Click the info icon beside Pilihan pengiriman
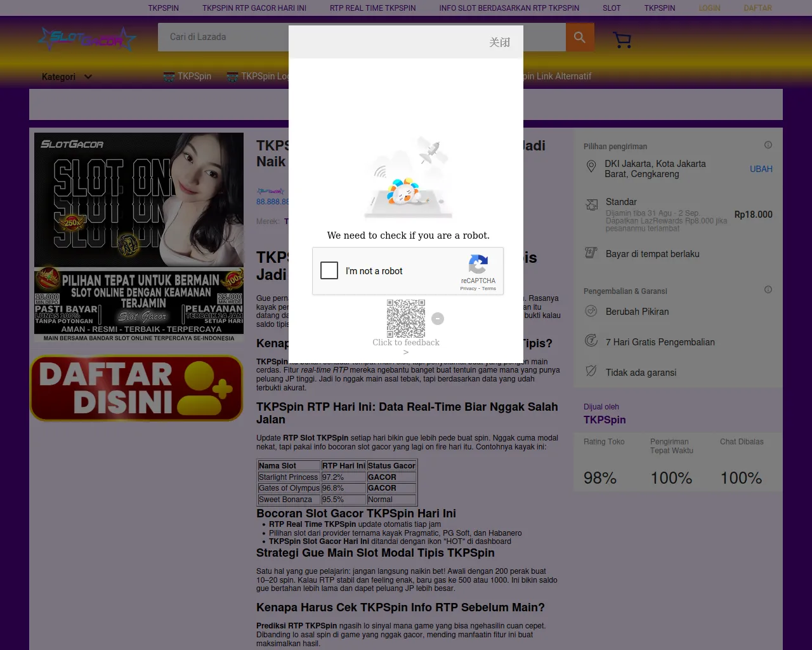Screen dimensions: 812x650 point(768,145)
